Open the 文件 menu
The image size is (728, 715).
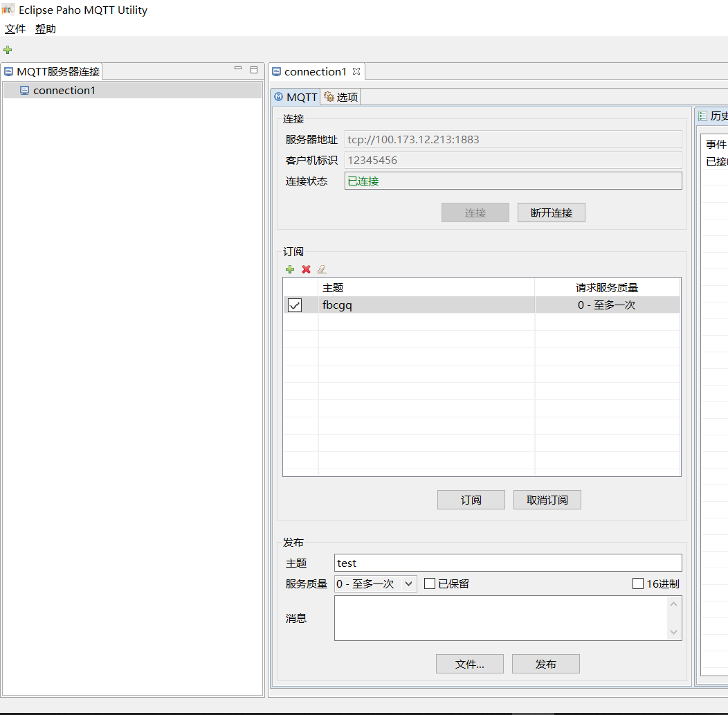coord(15,29)
